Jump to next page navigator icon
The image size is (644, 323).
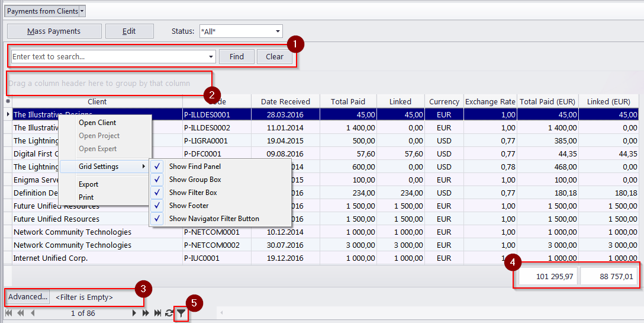click(146, 314)
